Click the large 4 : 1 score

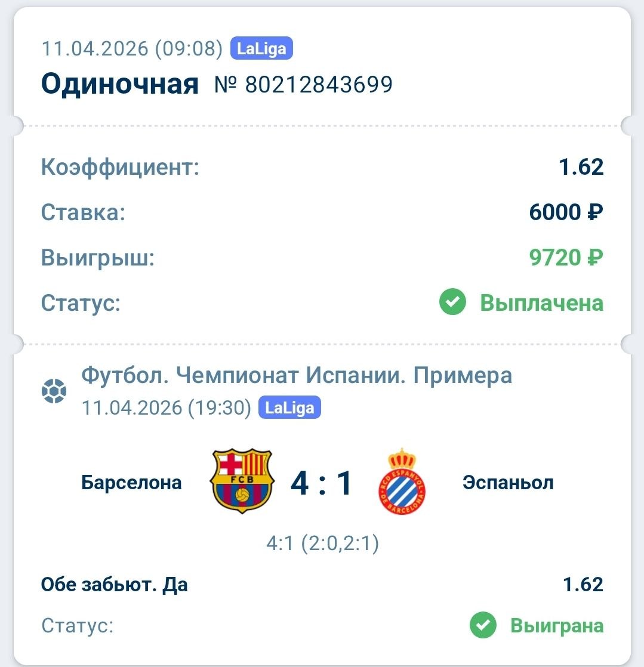click(x=322, y=483)
